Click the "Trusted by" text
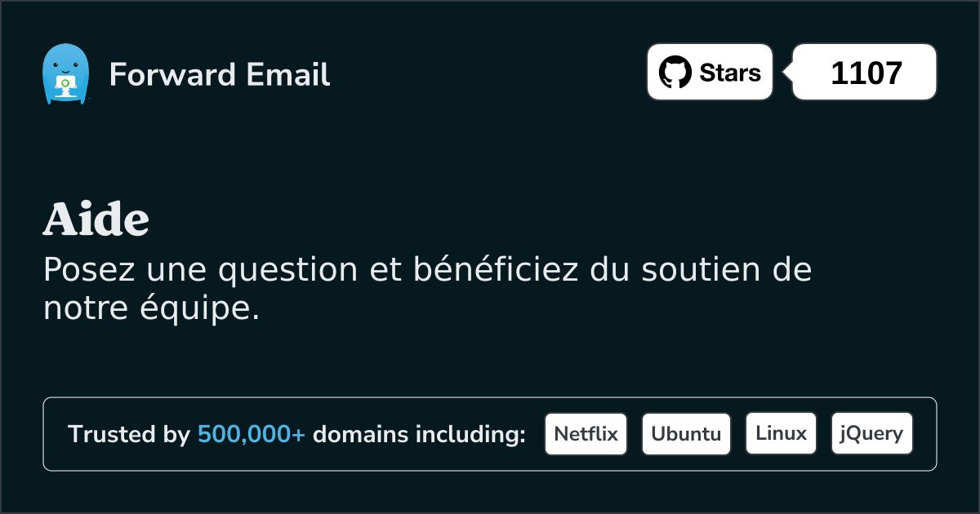This screenshot has width=980, height=514. tap(129, 434)
